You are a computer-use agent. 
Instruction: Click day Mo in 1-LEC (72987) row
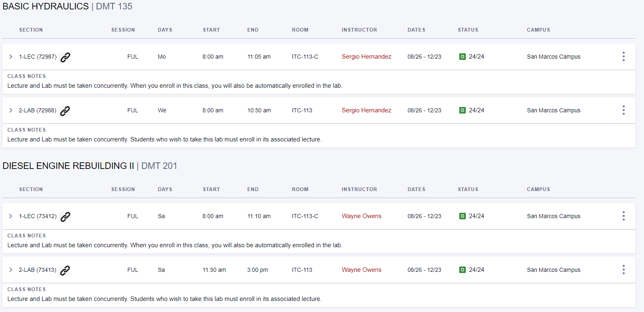click(x=162, y=57)
